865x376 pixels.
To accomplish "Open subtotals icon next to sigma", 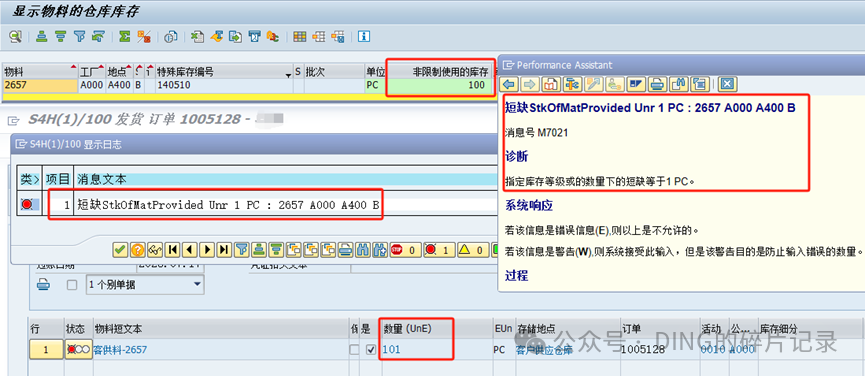I will pos(143,37).
